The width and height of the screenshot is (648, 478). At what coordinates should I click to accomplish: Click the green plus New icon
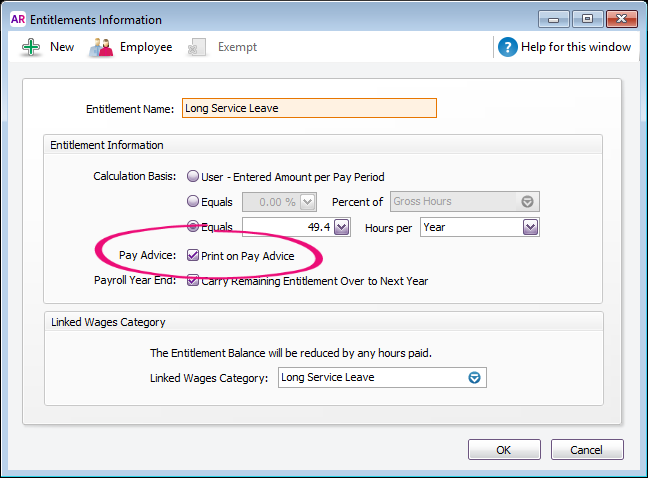click(31, 47)
